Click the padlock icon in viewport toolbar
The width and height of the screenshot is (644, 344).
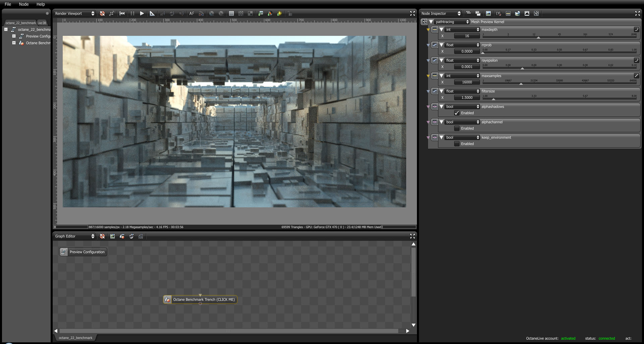click(290, 13)
